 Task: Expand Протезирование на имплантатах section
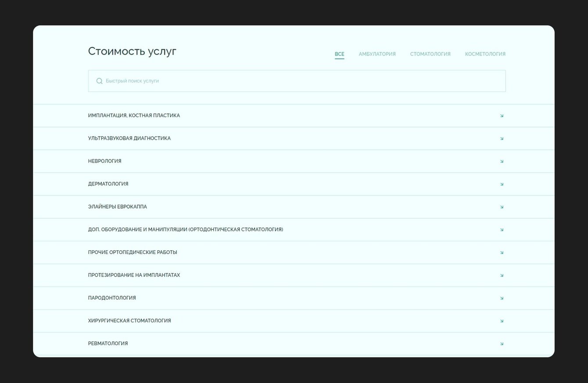point(134,275)
